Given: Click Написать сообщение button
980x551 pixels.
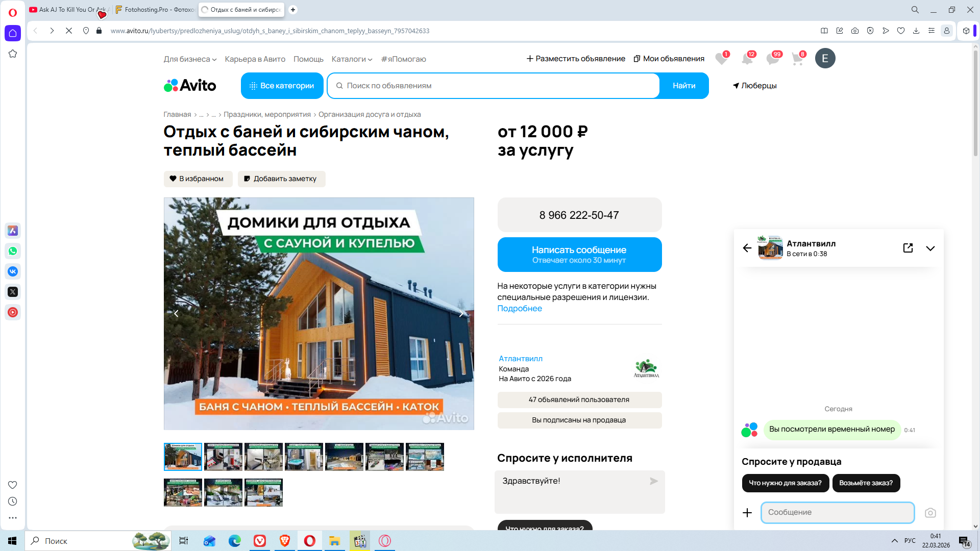Looking at the screenshot, I should point(579,254).
